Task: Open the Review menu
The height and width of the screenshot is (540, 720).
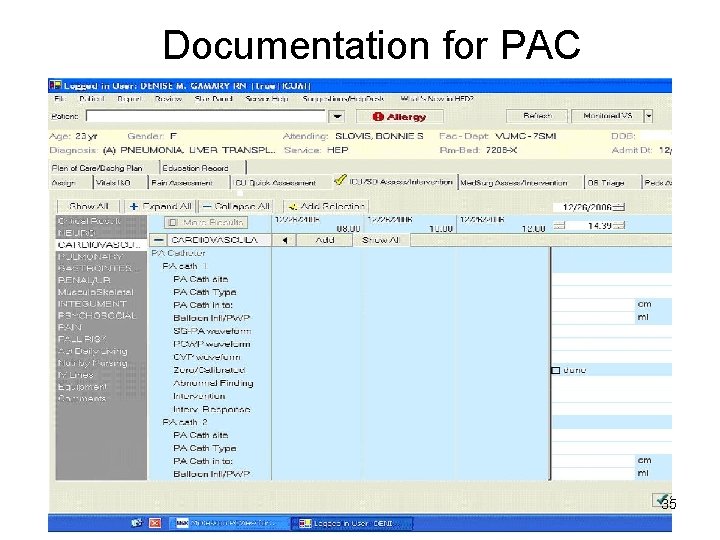Action: pyautogui.click(x=168, y=99)
